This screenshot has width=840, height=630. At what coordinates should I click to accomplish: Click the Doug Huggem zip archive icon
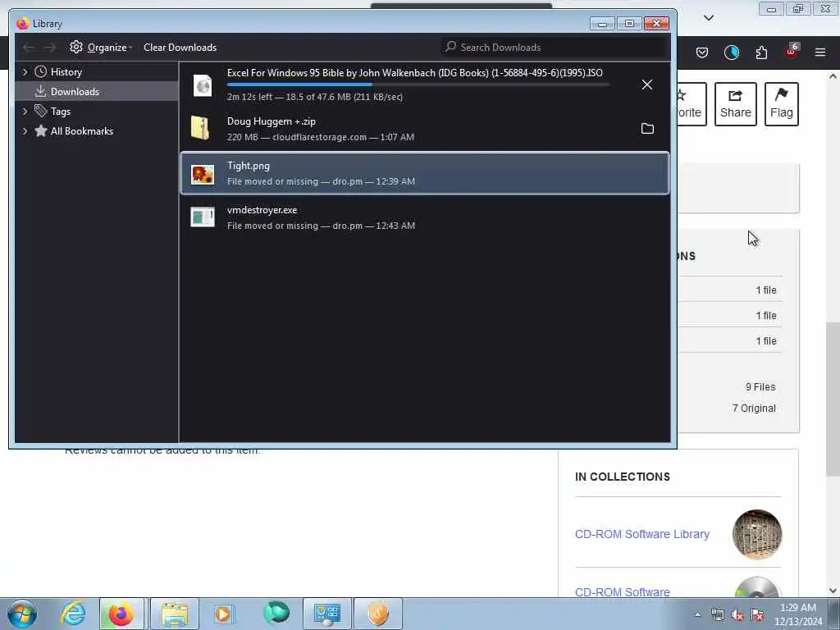(200, 129)
